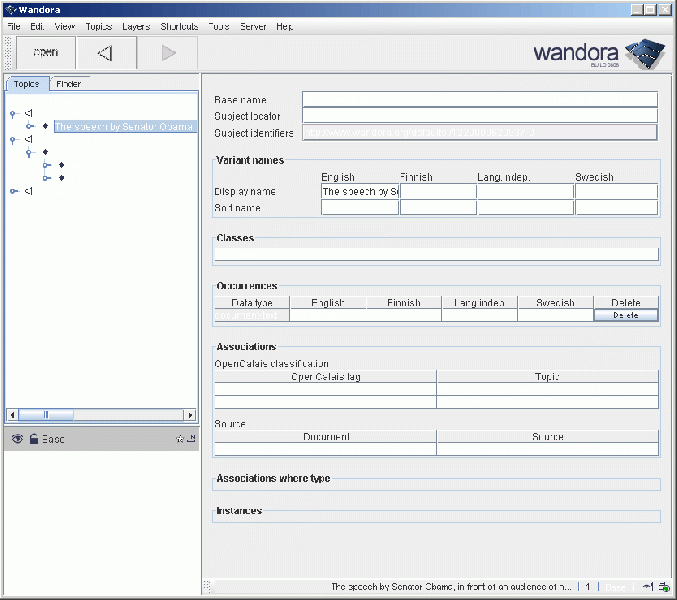677x600 pixels.
Task: Collapse the Person tree node
Action: tap(30, 153)
